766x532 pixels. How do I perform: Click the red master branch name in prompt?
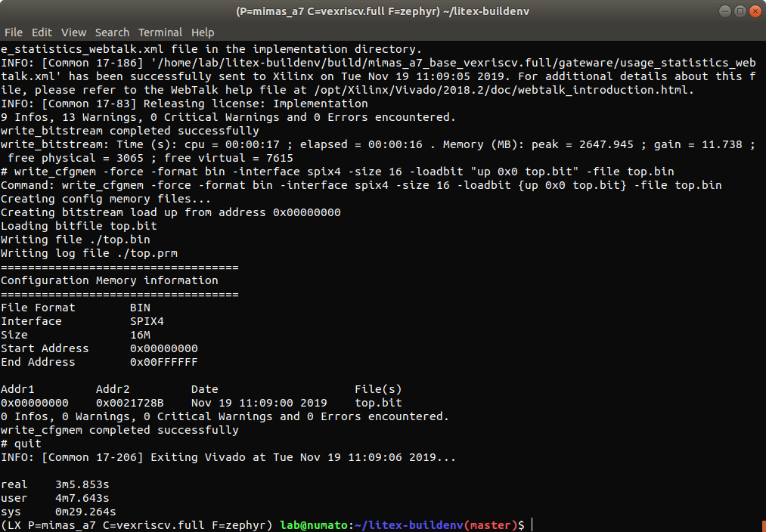pyautogui.click(x=492, y=525)
